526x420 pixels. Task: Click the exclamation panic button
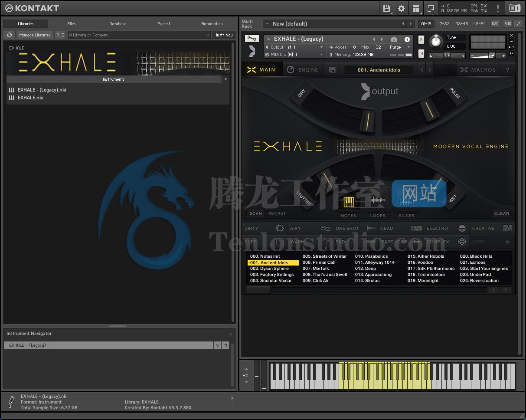[498, 8]
